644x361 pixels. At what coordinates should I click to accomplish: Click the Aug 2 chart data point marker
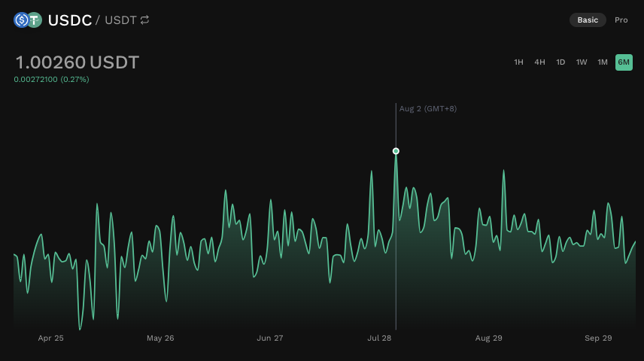pyautogui.click(x=396, y=151)
